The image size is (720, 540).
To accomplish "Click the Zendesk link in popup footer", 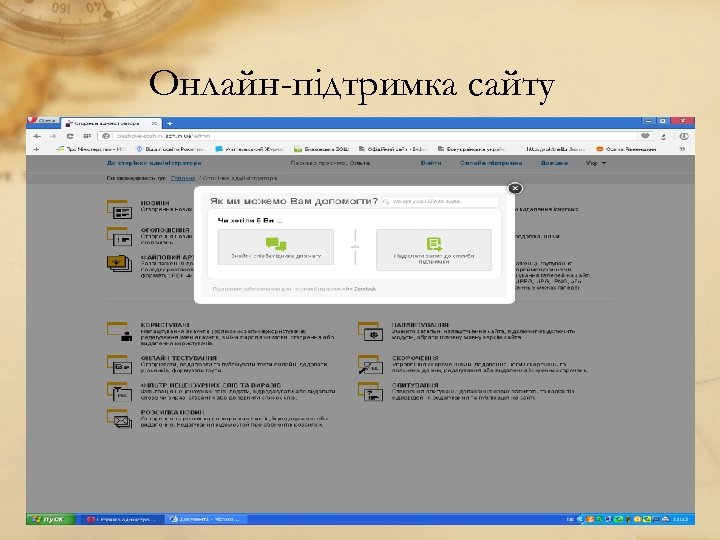I will click(365, 289).
